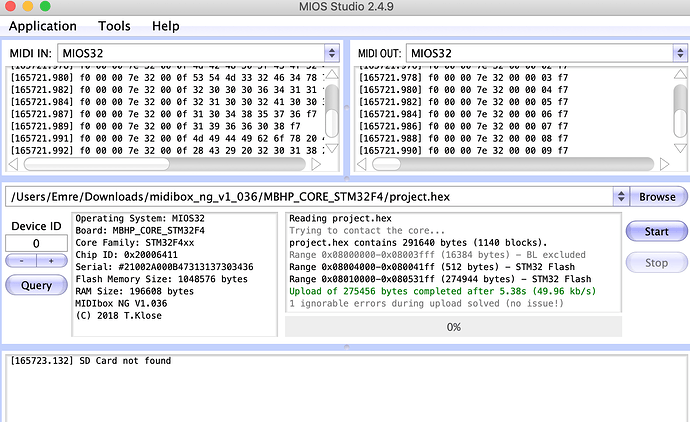Click the Browse button for hex file

click(657, 197)
